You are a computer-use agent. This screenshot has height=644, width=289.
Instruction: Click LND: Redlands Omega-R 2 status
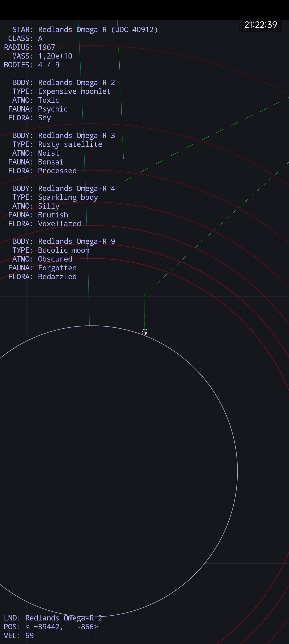[53, 618]
